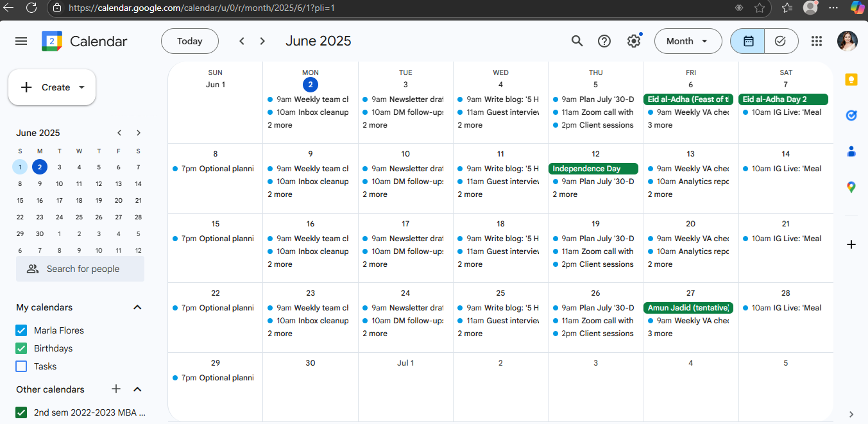Open Google Keep in side panel
Viewport: 868px width, 424px height.
[851, 80]
